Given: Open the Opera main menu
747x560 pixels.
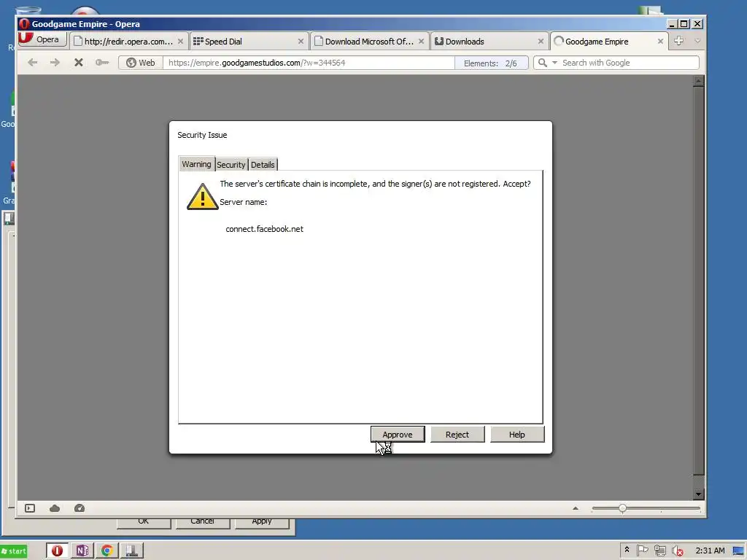Looking at the screenshot, I should point(42,39).
